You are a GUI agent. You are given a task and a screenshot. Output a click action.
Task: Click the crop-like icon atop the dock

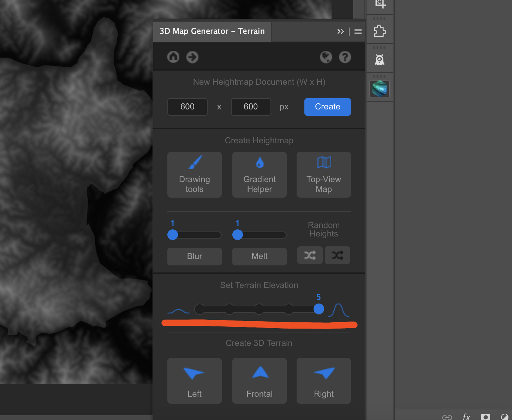tap(380, 4)
